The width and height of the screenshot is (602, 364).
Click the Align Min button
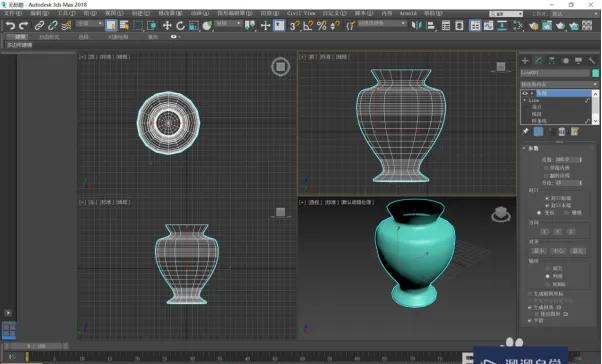coord(539,251)
